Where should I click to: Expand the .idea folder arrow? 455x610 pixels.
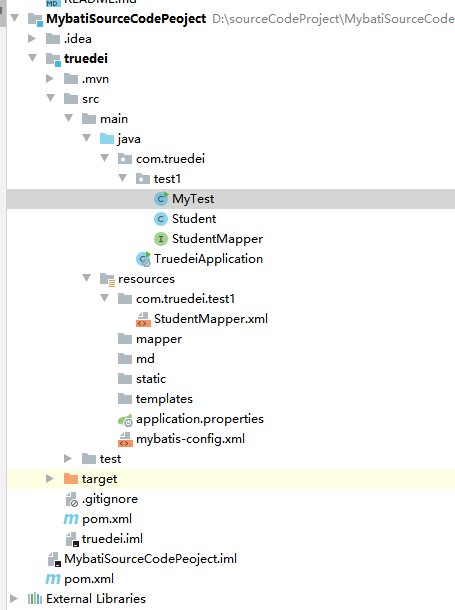click(x=32, y=39)
